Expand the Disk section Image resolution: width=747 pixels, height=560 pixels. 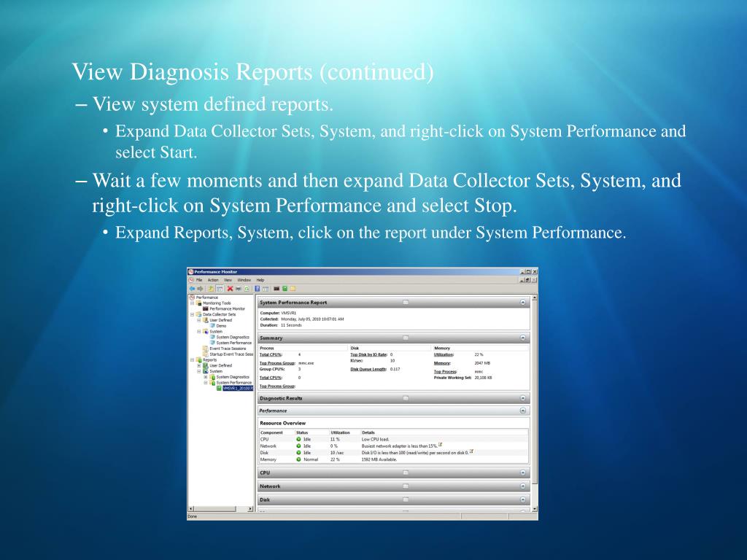[x=522, y=499]
